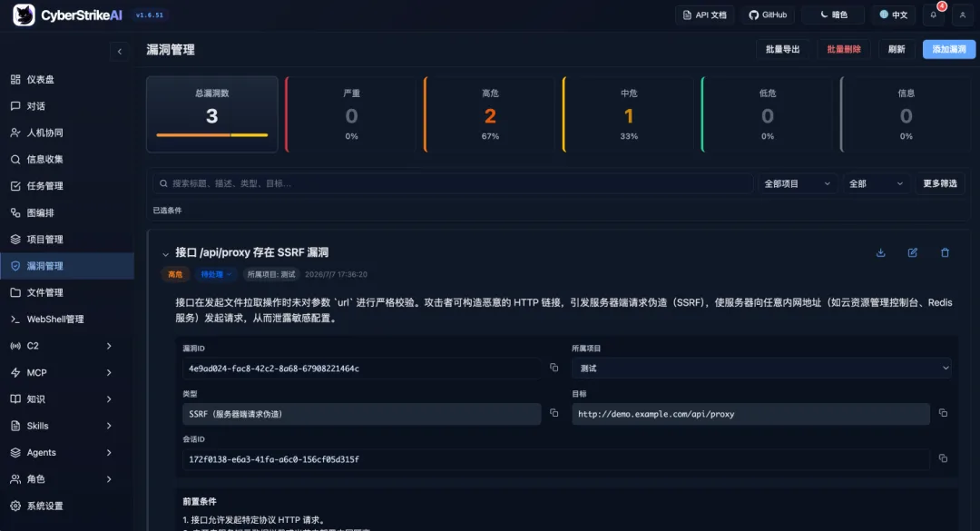The height and width of the screenshot is (531, 980).
Task: Click the 对话 chat bubble icon
Action: click(x=15, y=106)
